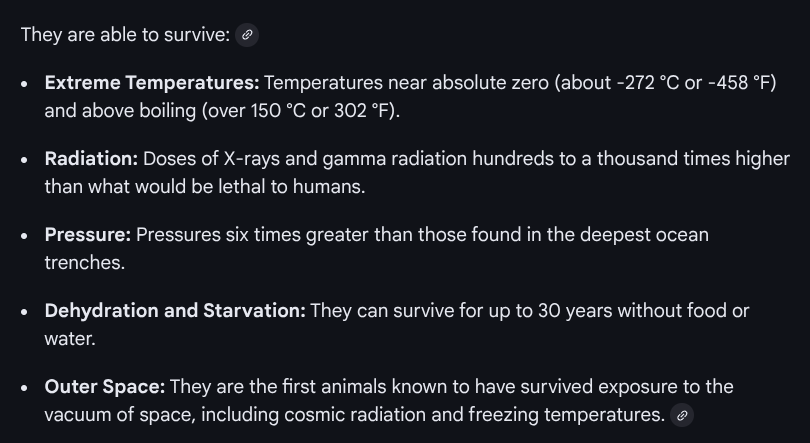Image resolution: width=810 pixels, height=443 pixels.
Task: Click the bullet point before "Outer Space"
Action: click(25, 387)
